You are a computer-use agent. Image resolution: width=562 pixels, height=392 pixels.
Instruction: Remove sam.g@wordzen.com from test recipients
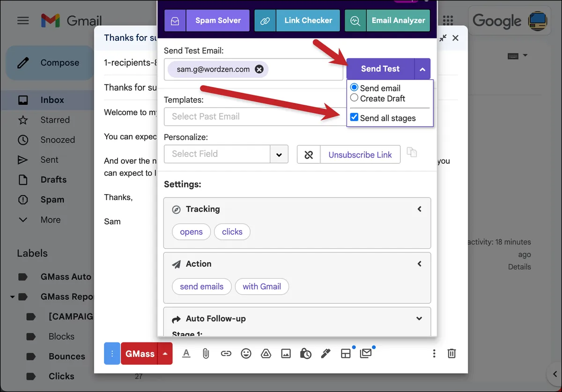coord(259,69)
